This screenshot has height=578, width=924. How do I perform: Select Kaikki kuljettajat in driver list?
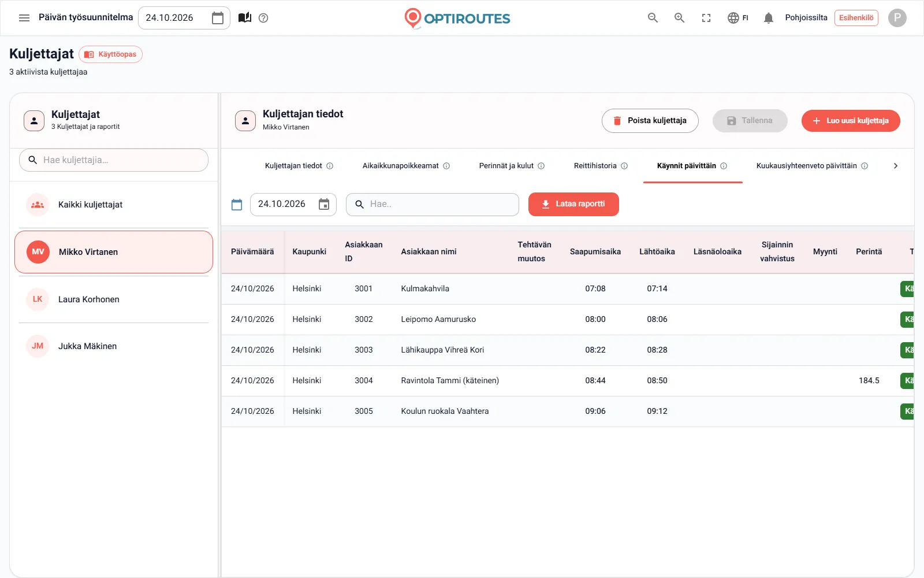coord(114,205)
